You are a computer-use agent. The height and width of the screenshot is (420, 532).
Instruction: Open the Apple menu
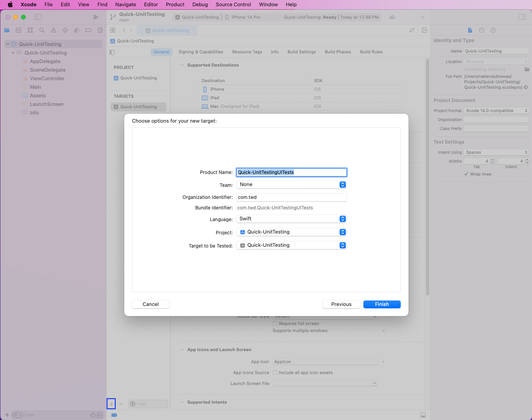pyautogui.click(x=10, y=5)
